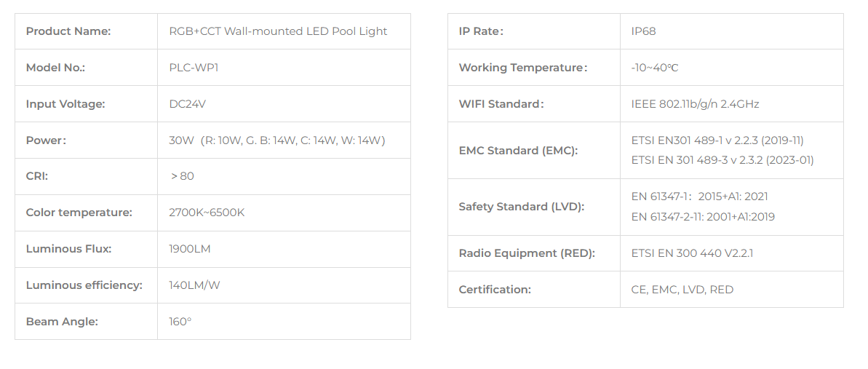Click the Working Temperature label
The width and height of the screenshot is (868, 369).
pyautogui.click(x=523, y=68)
